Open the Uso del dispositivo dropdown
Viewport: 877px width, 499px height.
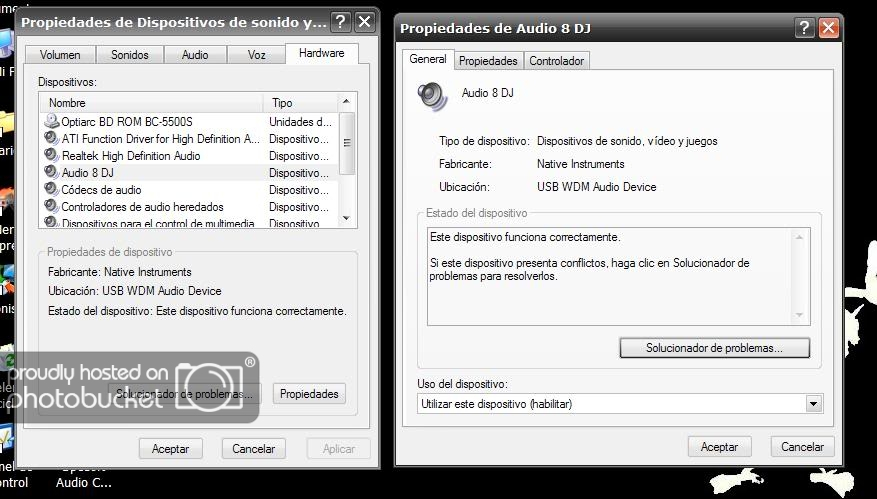(x=620, y=403)
